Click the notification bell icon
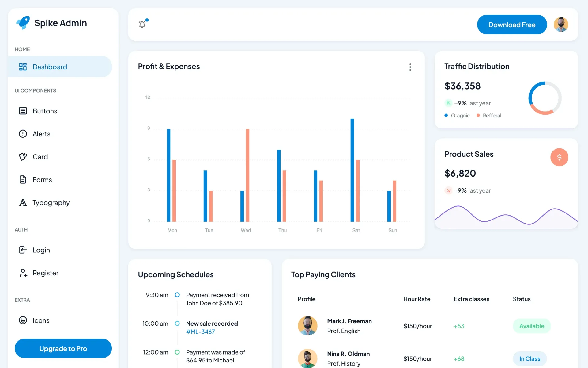The image size is (588, 368). point(142,24)
